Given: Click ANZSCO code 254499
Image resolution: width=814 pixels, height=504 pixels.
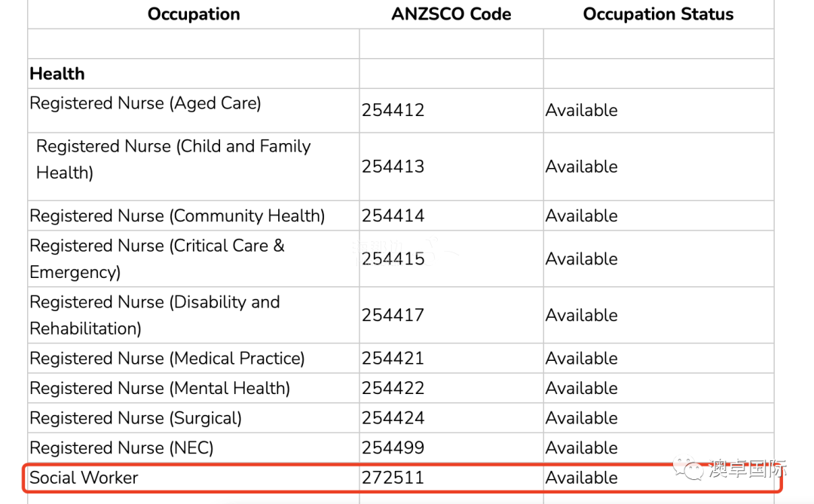Looking at the screenshot, I should coord(393,448).
